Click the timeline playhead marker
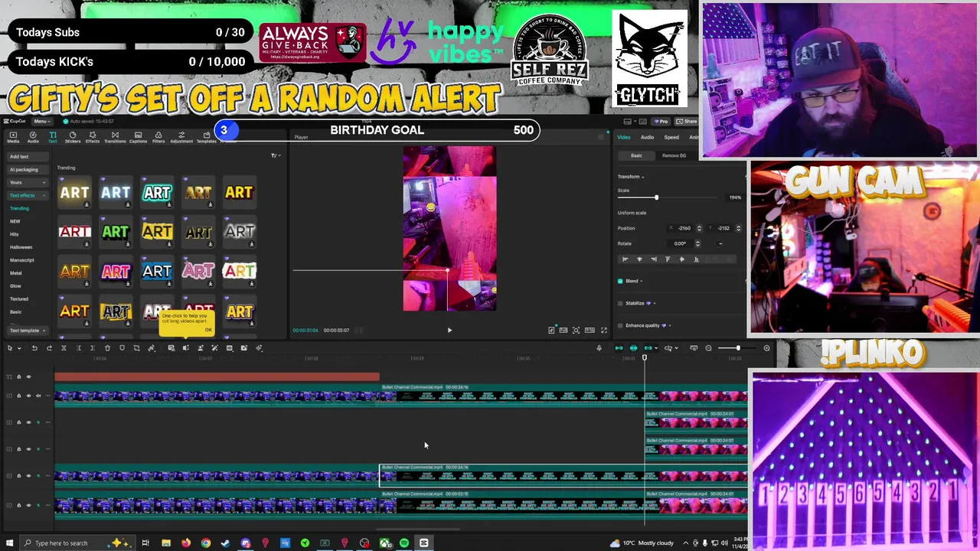 [644, 357]
